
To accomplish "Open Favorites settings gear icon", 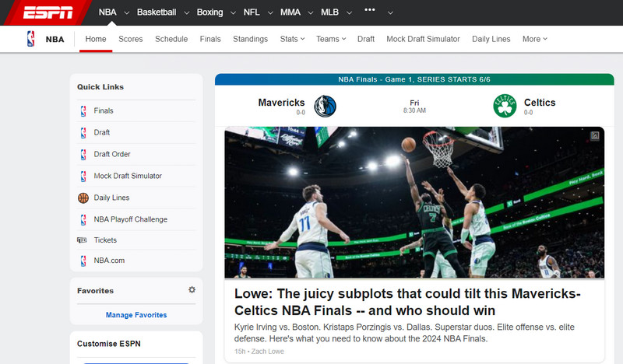I will click(192, 290).
